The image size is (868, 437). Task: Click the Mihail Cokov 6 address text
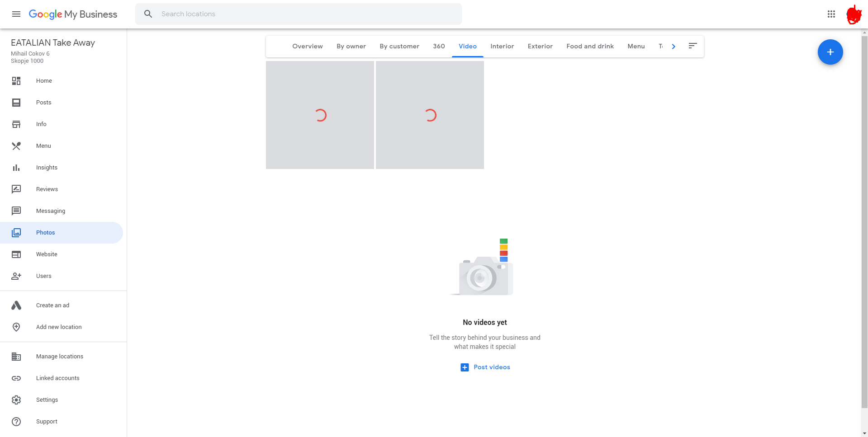point(30,54)
